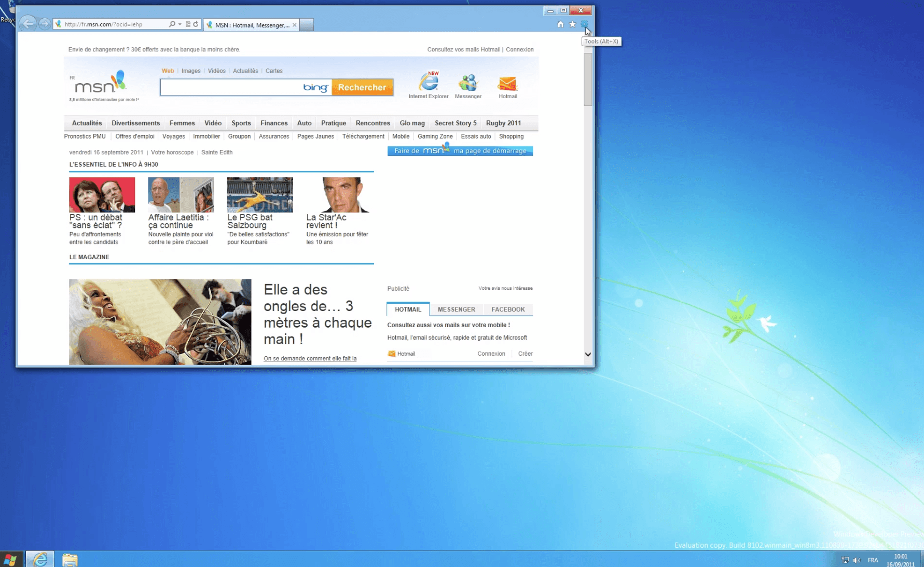Switch to the MESSENGER widget tab

pyautogui.click(x=456, y=309)
